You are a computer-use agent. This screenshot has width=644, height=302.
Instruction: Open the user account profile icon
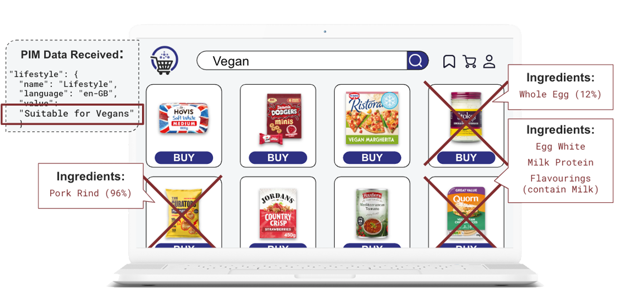pyautogui.click(x=489, y=61)
